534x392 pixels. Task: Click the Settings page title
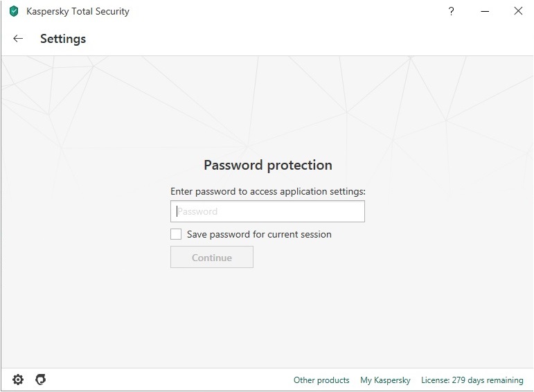click(x=63, y=39)
